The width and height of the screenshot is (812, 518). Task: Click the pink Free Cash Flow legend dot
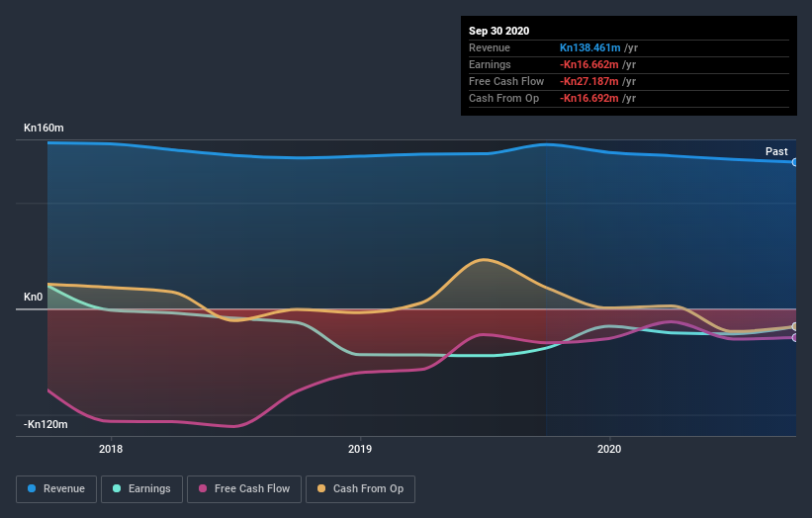click(x=203, y=488)
